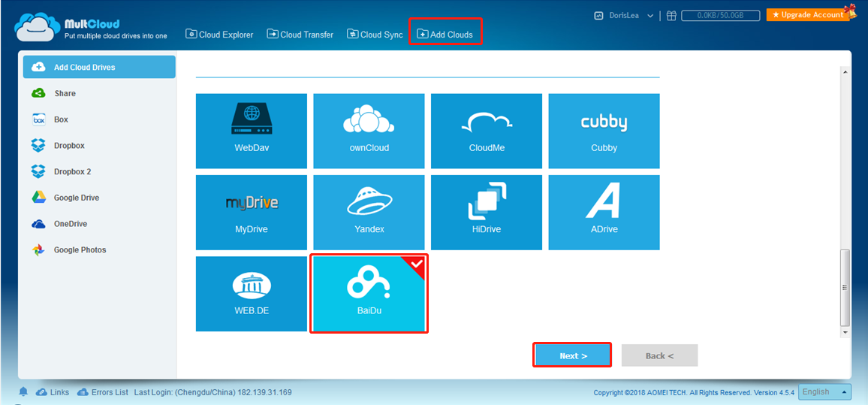This screenshot has width=868, height=405.
Task: Open the Cloud Explorer tab
Action: point(219,35)
